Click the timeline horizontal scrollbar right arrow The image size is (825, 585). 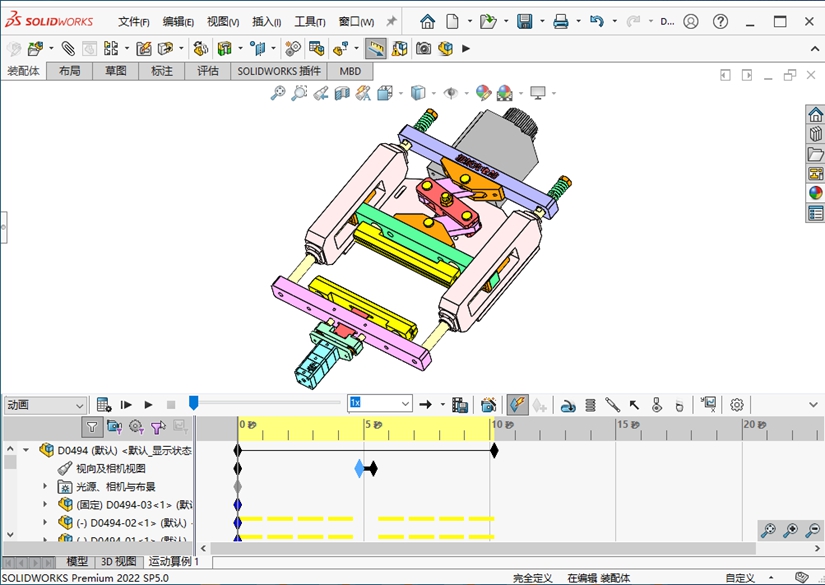coord(817,548)
